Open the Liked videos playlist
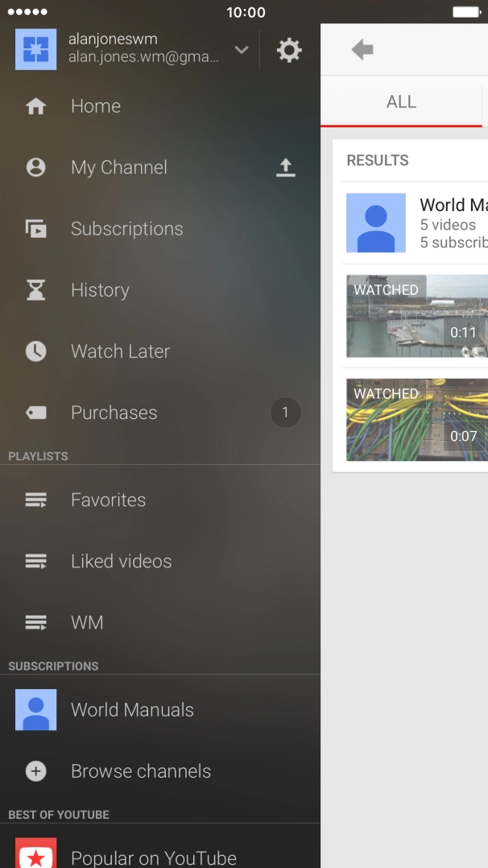Viewport: 488px width, 868px height. 121,561
